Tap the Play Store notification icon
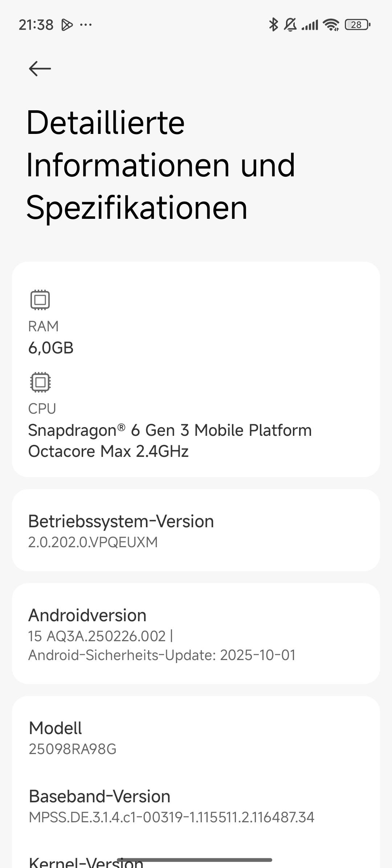The width and height of the screenshot is (392, 868). point(67,25)
